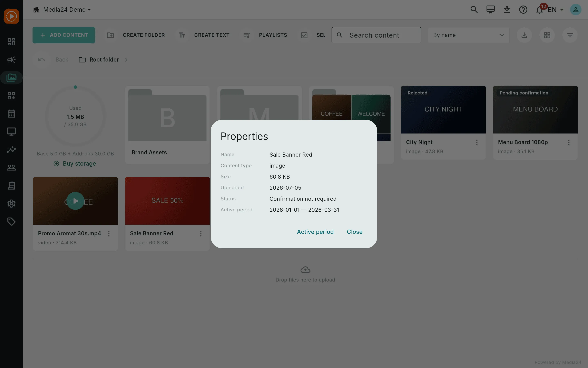Click the screen display icon in header

click(x=490, y=10)
